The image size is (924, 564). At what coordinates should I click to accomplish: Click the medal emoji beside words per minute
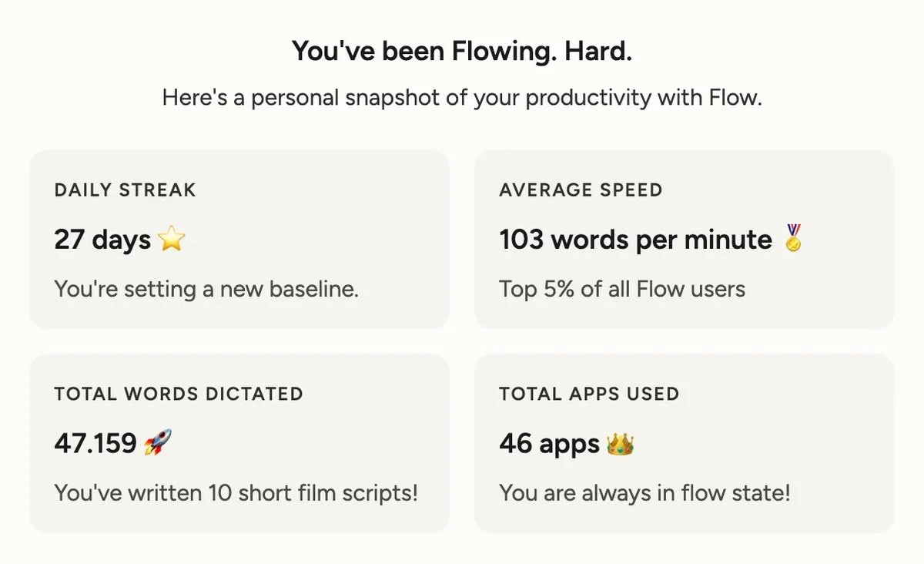point(793,240)
